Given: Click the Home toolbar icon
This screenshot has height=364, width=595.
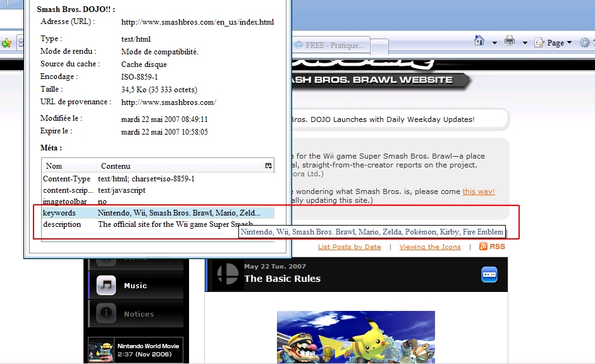Looking at the screenshot, I should click(x=479, y=40).
